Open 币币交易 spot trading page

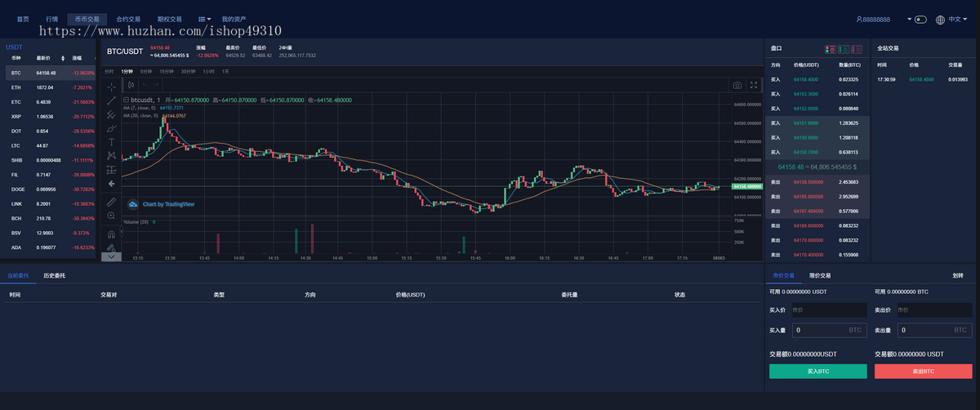tap(87, 18)
